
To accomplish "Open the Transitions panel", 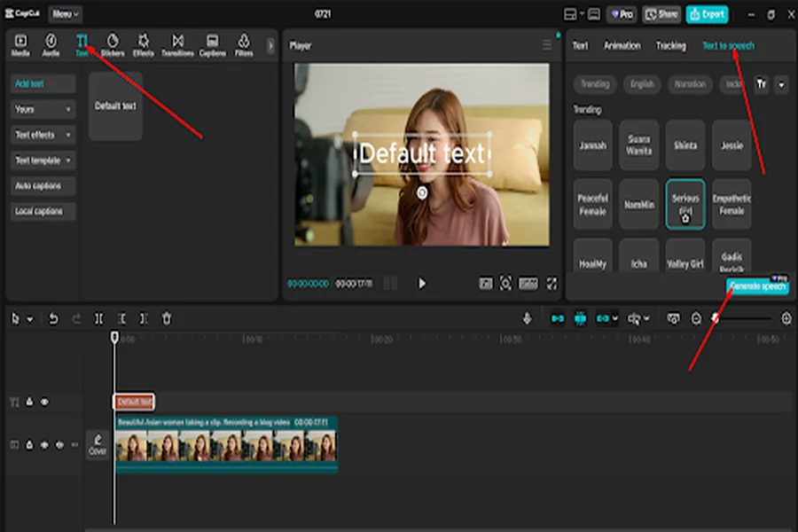I will click(x=177, y=45).
